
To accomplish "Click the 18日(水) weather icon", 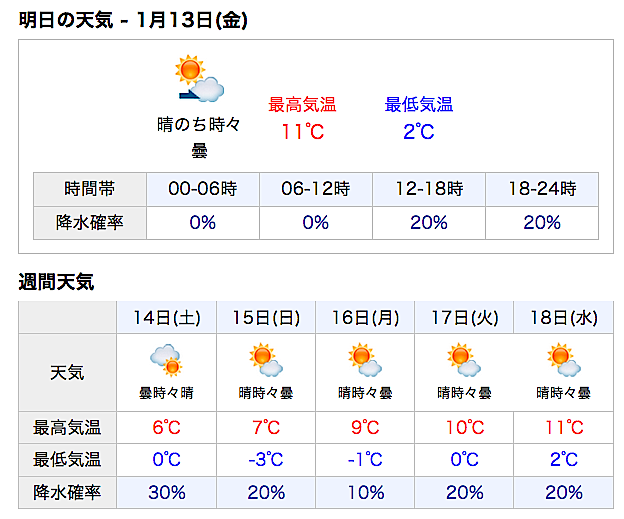I will (x=564, y=360).
